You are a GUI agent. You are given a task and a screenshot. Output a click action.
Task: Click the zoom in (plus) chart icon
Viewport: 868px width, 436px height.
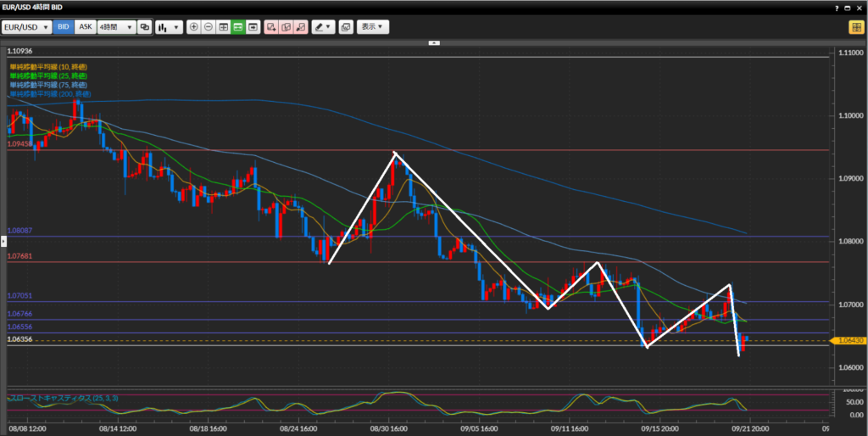[193, 27]
